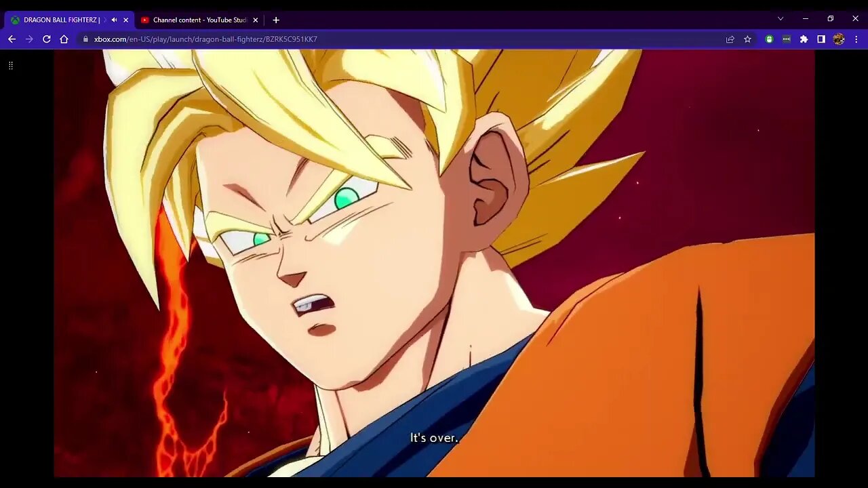Viewport: 868px width, 488px height.
Task: Open the green circular extension icon
Action: [769, 39]
